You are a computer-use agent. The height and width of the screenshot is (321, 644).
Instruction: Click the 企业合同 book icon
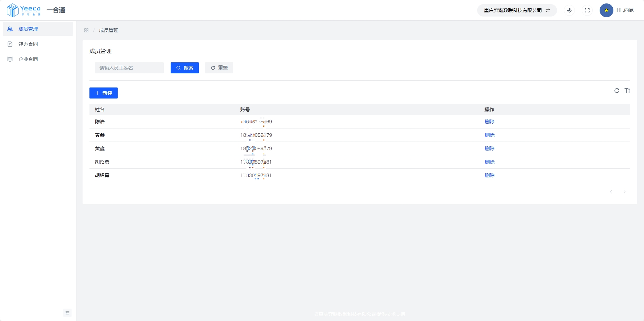10,59
